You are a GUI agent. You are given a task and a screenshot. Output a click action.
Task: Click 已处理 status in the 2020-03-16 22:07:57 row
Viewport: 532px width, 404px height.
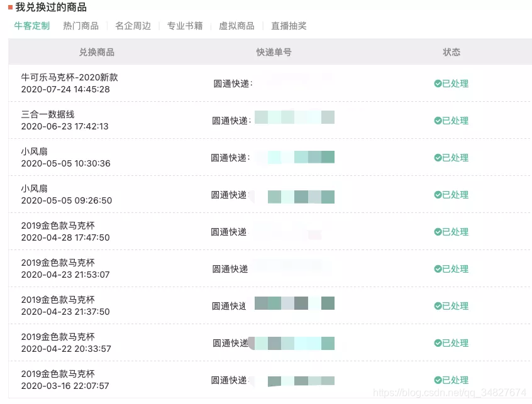coord(455,380)
